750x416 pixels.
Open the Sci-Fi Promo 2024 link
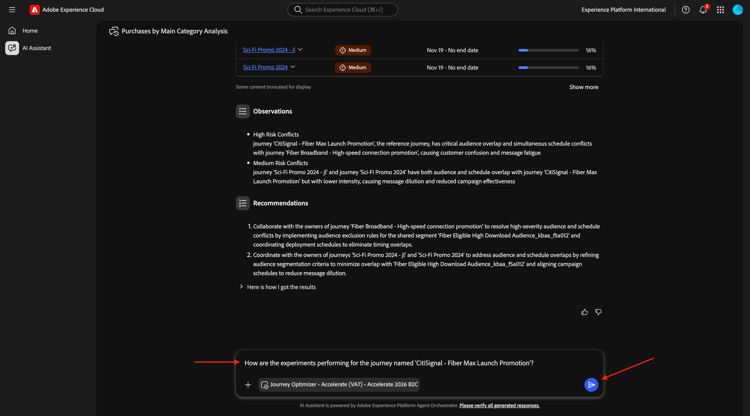(265, 67)
